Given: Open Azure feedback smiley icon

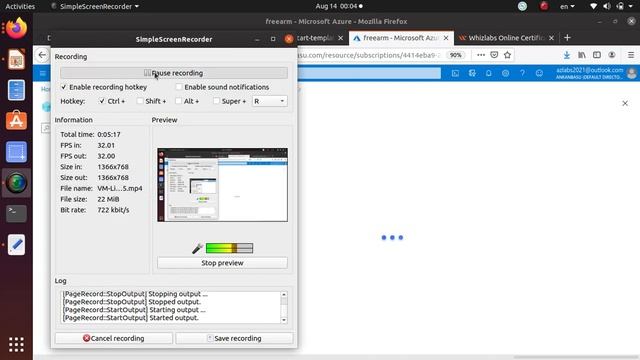Looking at the screenshot, I should pyautogui.click(x=539, y=73).
